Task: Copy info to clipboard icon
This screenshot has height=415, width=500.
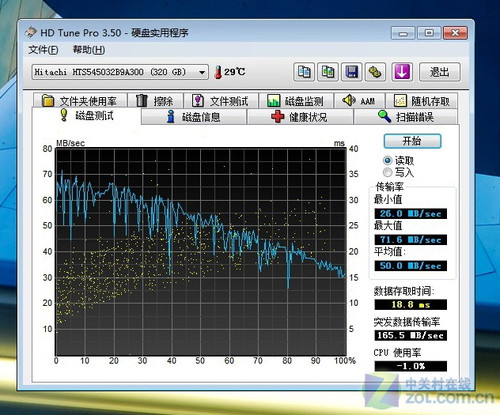Action: click(x=304, y=72)
